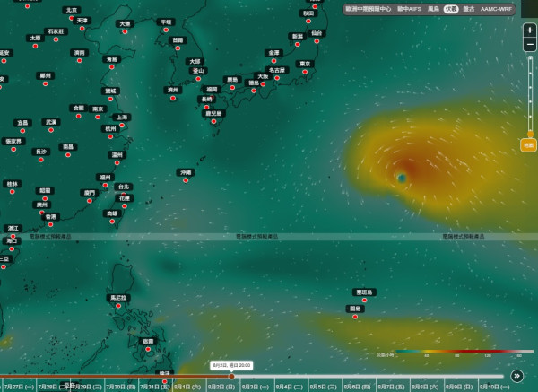
Task: Click the 8月2日 20:00 timeline tooltip
Action: 231,365
